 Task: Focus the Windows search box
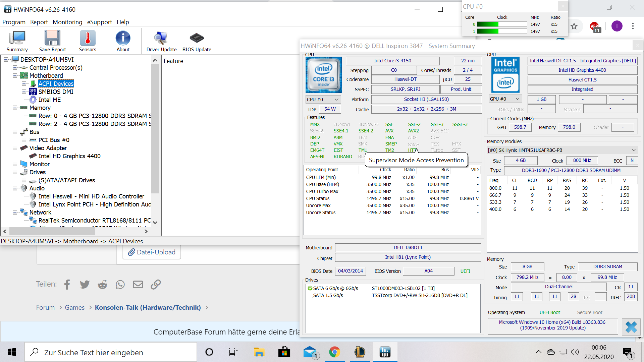coord(111,352)
